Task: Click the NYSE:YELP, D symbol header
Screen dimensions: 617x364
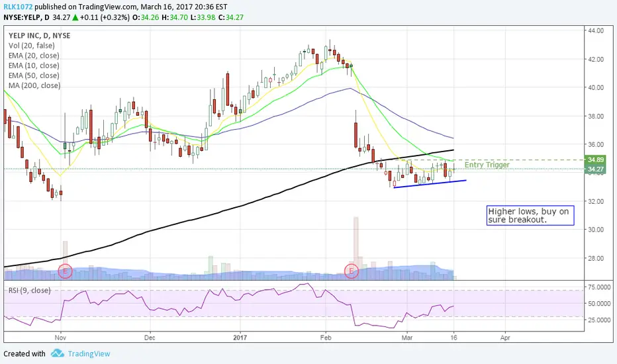Action: click(x=26, y=17)
